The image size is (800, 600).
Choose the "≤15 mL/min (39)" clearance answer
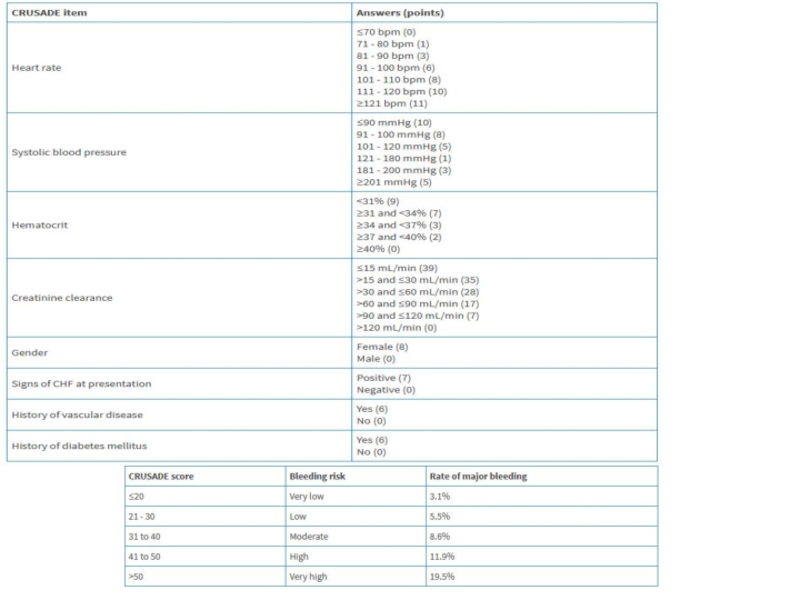pos(398,269)
